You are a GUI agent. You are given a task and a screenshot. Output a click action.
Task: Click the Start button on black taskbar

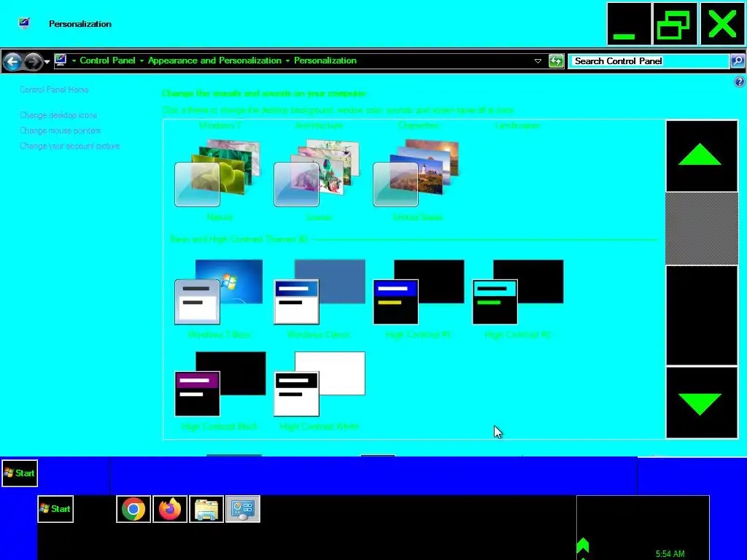coord(55,508)
